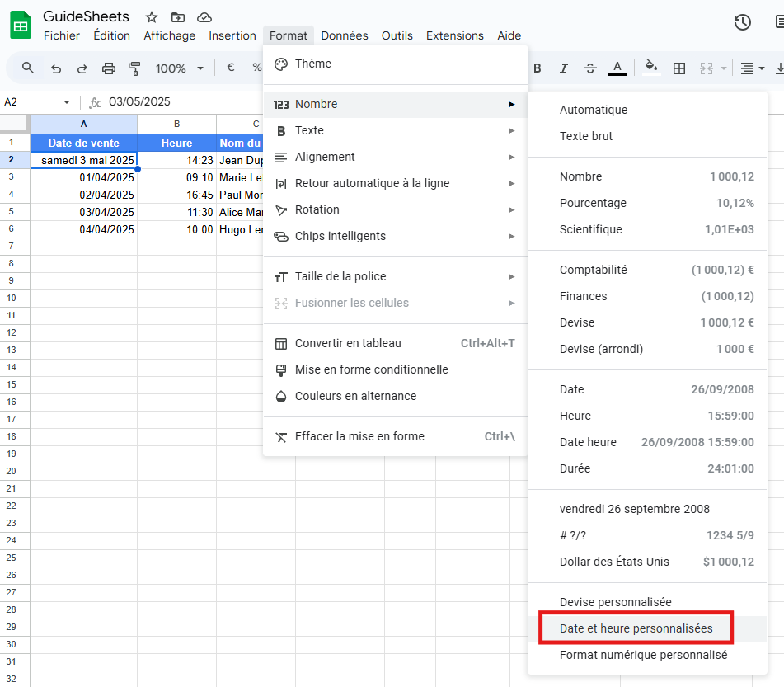Apply euro currency format
Viewport: 784px width, 687px height.
[x=231, y=67]
